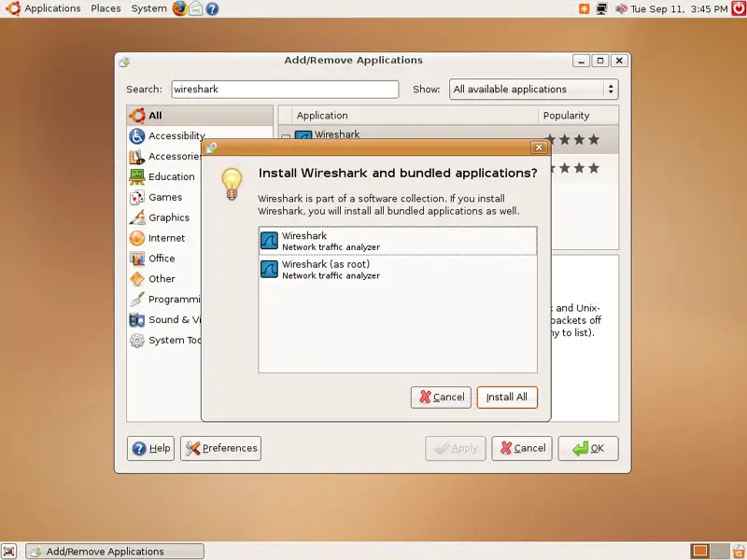Click the Wireshark icon in bundled list

(x=269, y=241)
